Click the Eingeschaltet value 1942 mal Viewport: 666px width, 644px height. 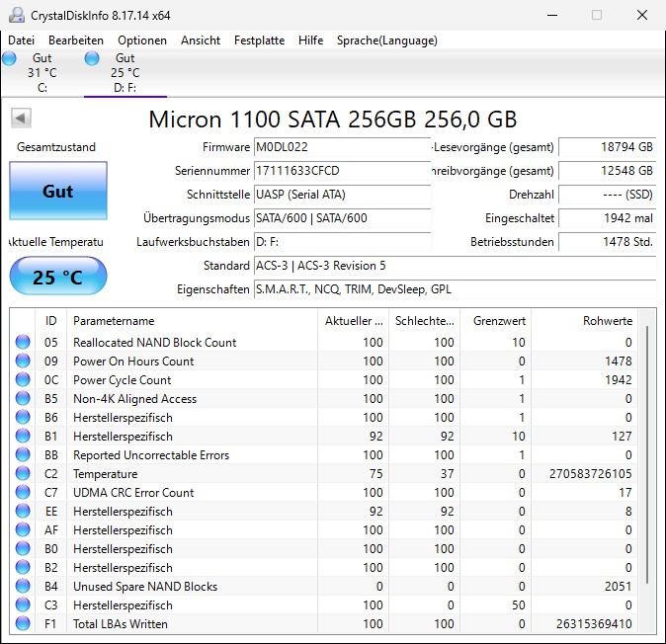pyautogui.click(x=608, y=218)
